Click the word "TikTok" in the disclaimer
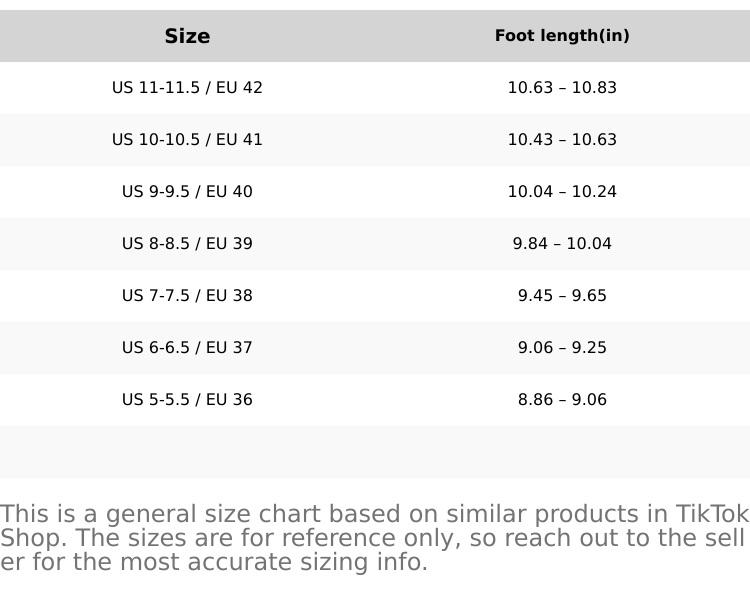 coord(712,515)
